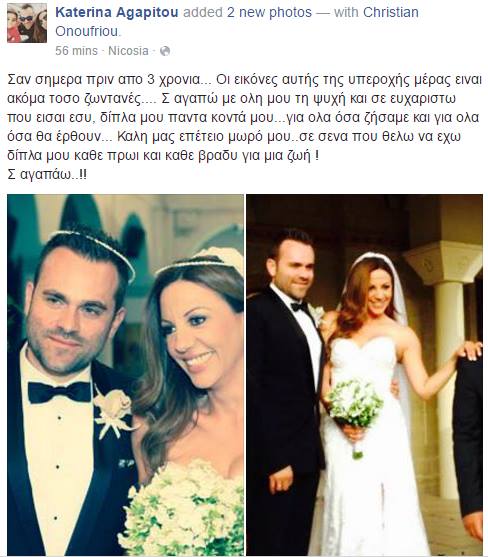Open Katerina Agapitou's profile name link
The image size is (488, 557).
[x=117, y=12]
